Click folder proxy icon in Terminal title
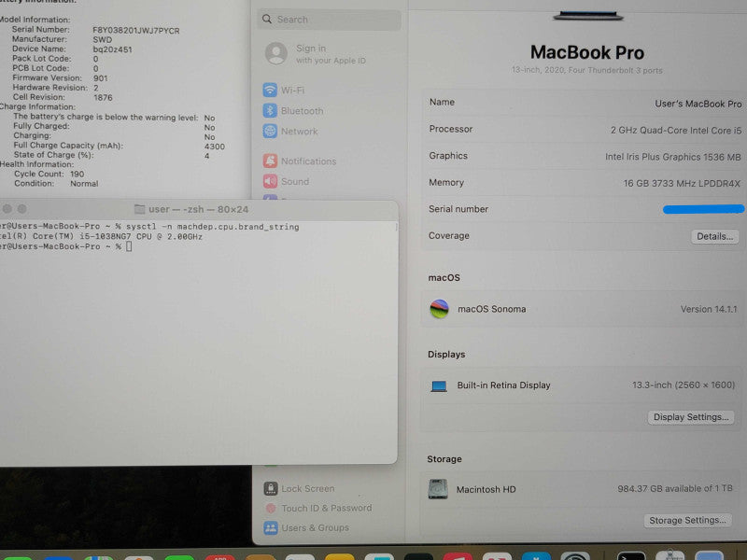 tap(139, 209)
